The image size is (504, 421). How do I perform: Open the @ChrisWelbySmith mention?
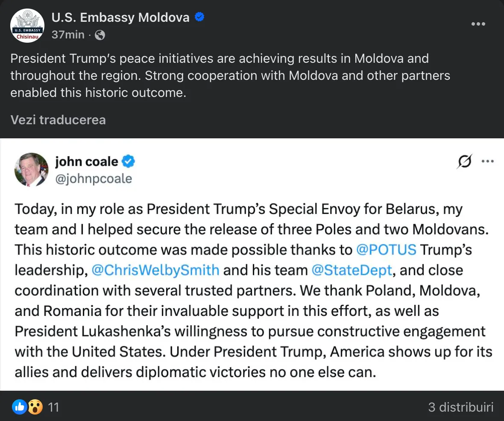pos(155,270)
